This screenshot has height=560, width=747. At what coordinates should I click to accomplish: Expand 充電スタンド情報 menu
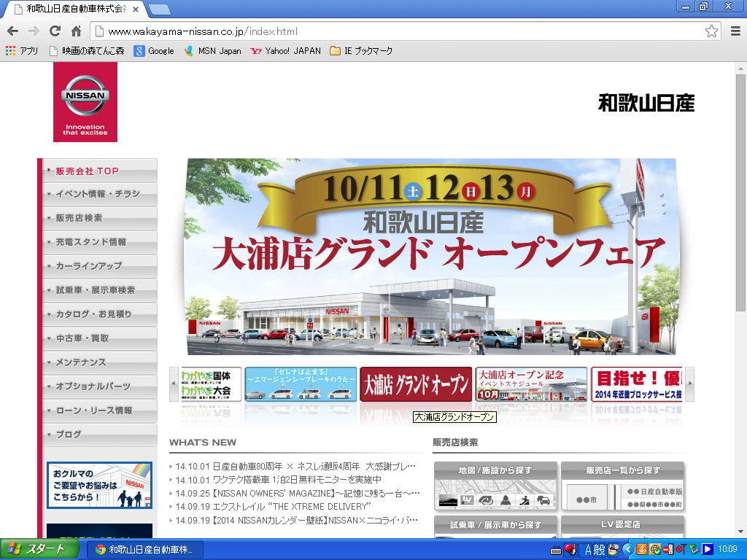coord(99,242)
